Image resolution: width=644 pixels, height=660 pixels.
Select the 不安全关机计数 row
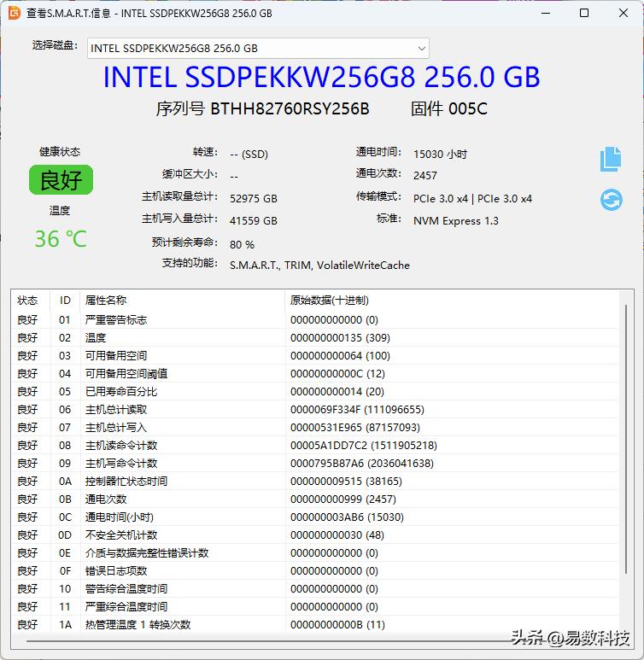click(x=315, y=535)
